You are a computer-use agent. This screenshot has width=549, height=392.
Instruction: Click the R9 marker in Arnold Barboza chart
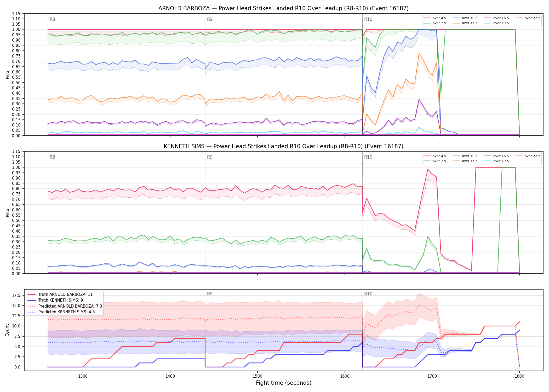pyautogui.click(x=210, y=19)
